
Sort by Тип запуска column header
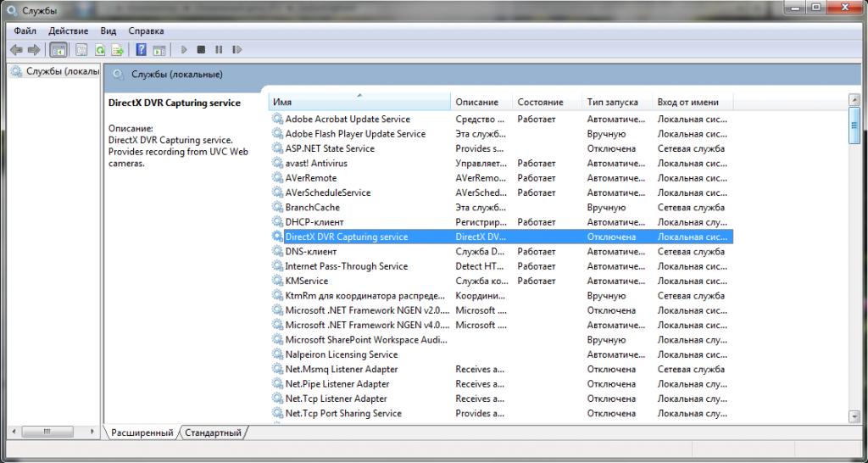tap(617, 102)
